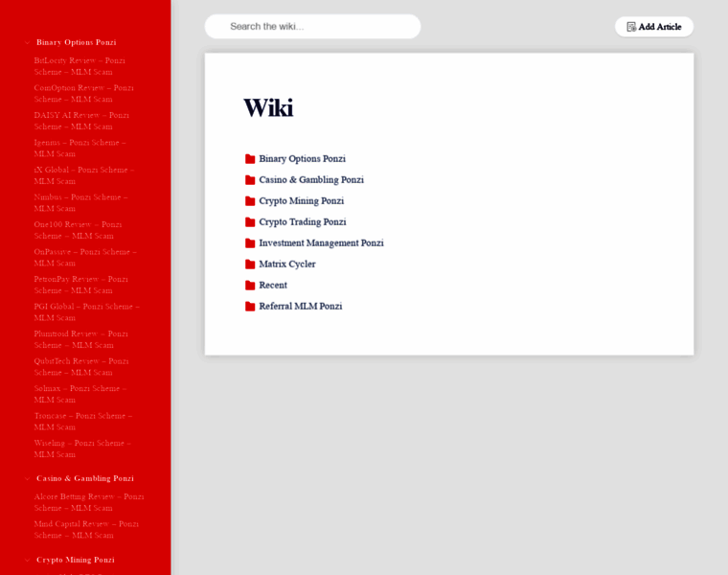The height and width of the screenshot is (575, 728).
Task: Collapse the Crypto Mining Ponzi sidebar section
Action: 27,560
